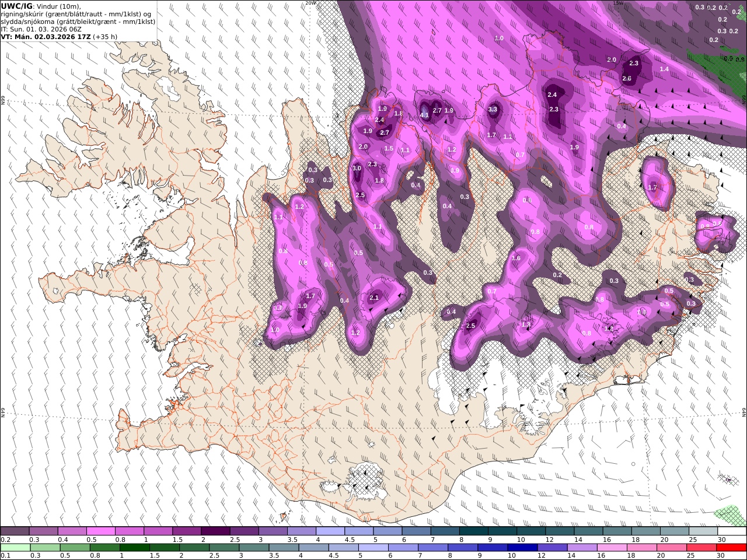Click the '1.4' precipitation value on the map
Viewport: 747px width, 560px height.
(x=664, y=69)
